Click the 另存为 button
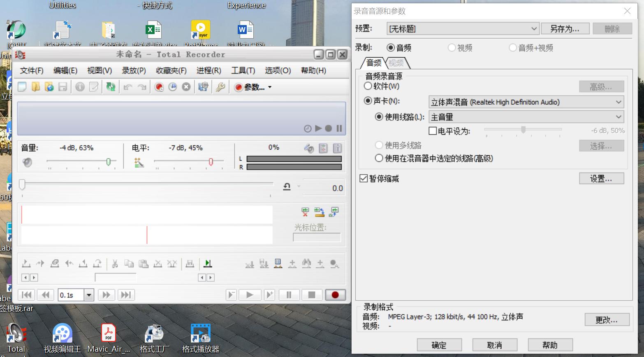Screen dimensions: 644x357 click(565, 28)
